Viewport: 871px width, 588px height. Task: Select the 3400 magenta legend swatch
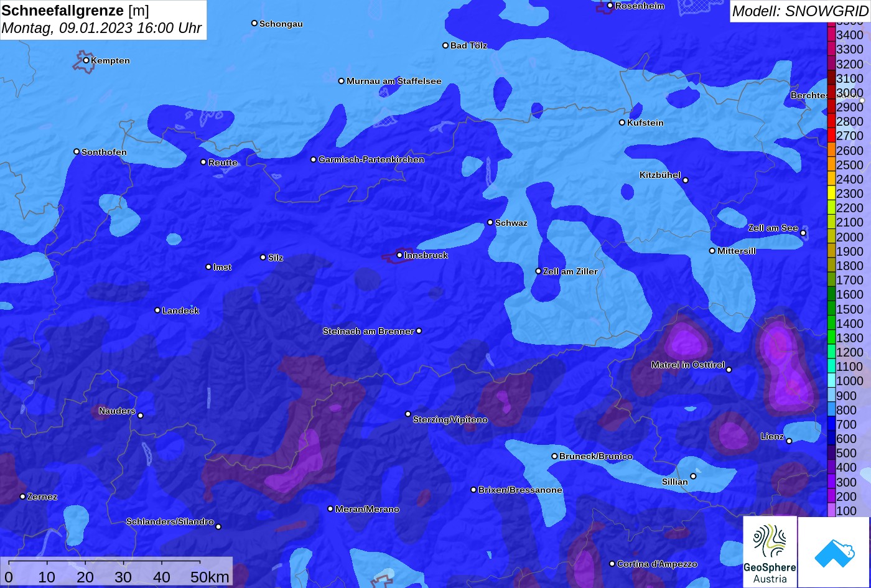pyautogui.click(x=831, y=35)
